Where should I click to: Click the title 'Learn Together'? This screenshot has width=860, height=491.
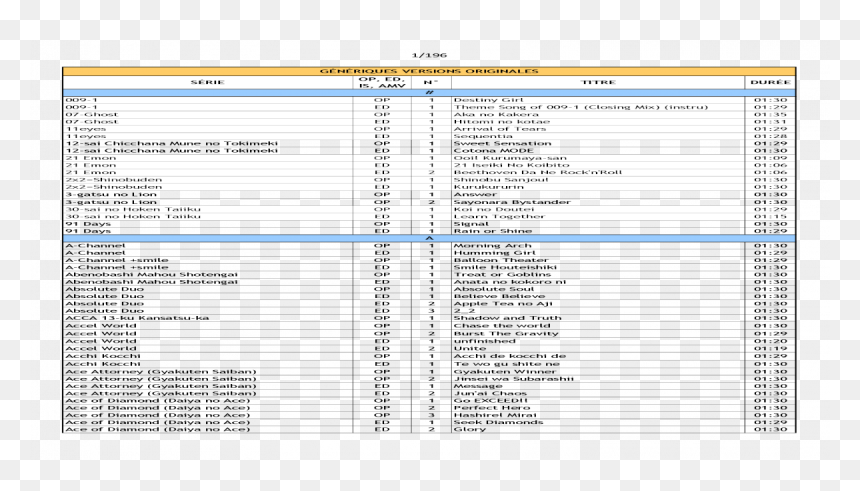(x=499, y=216)
